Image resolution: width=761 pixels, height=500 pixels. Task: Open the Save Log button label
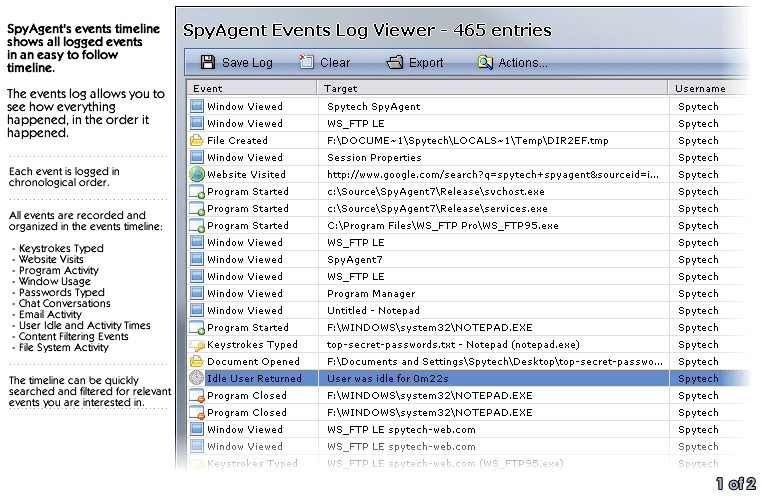point(248,63)
